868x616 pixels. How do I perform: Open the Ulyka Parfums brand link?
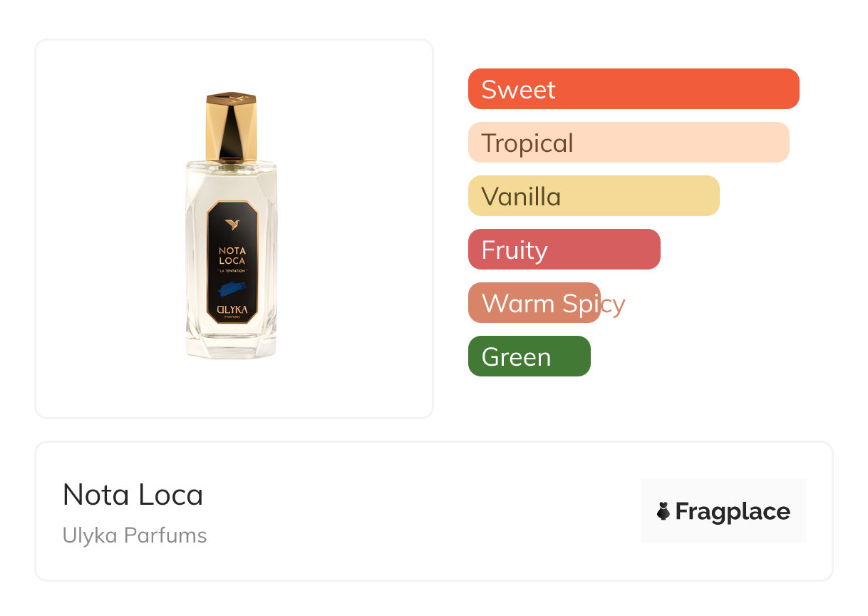click(135, 535)
